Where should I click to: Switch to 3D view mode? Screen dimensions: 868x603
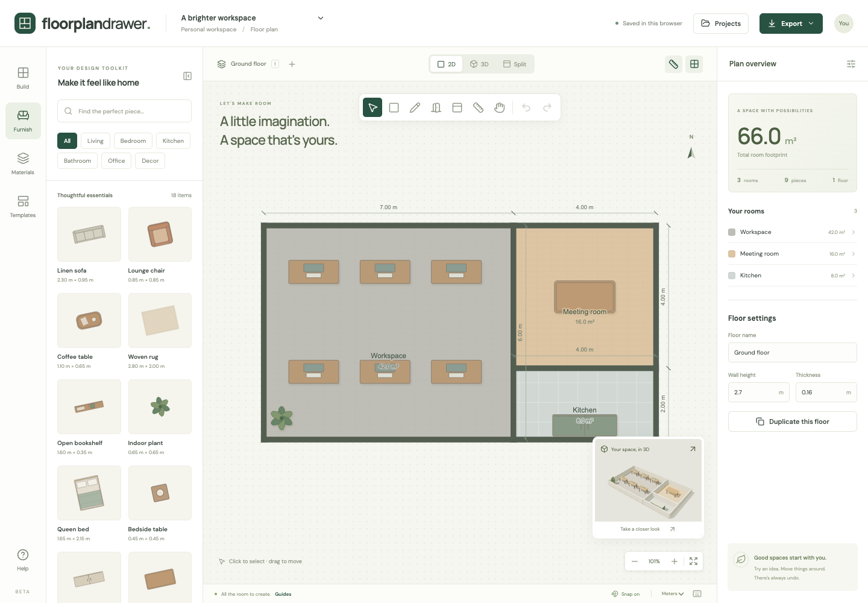(x=479, y=64)
